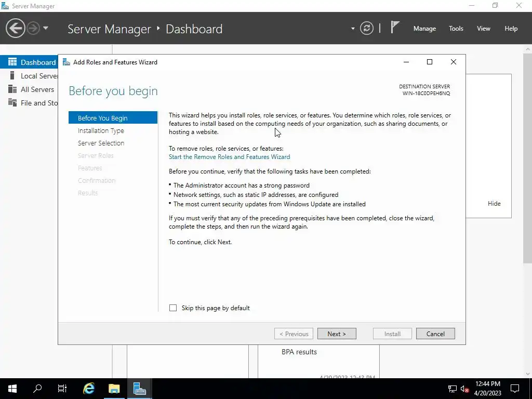Screen dimensions: 532x399
Task: Minimize the Add Roles and Features Wizard
Action: [406, 62]
